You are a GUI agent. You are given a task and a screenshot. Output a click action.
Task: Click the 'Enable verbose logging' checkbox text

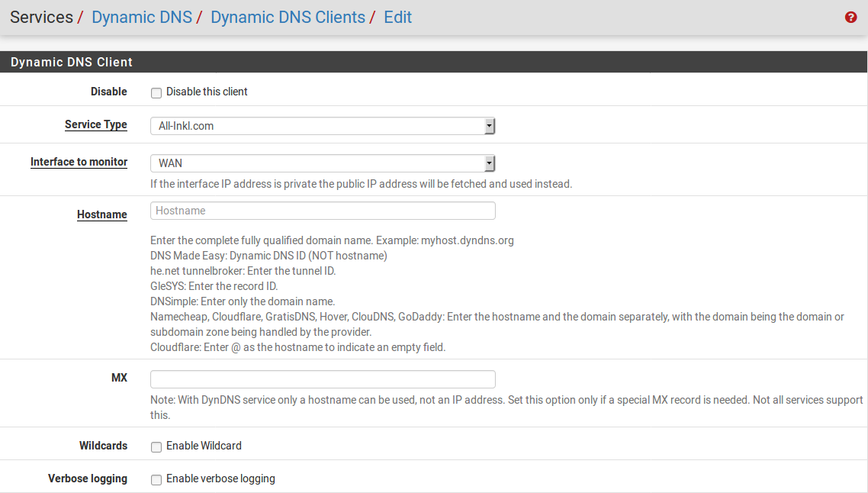coord(221,478)
